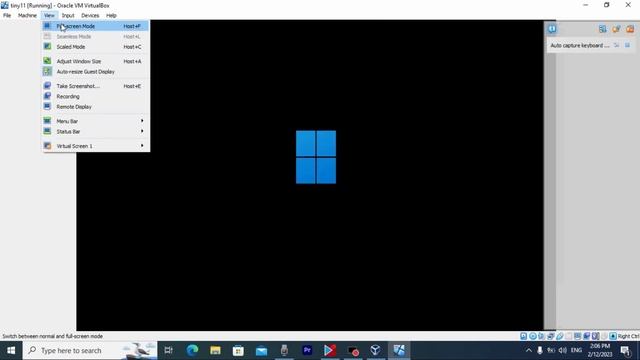
Task: Click network adapter status bar icon
Action: click(551, 336)
